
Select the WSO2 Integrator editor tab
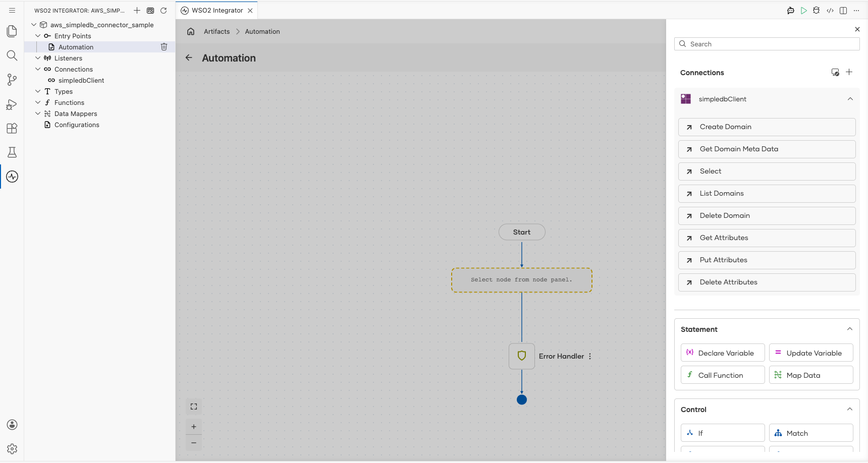217,11
